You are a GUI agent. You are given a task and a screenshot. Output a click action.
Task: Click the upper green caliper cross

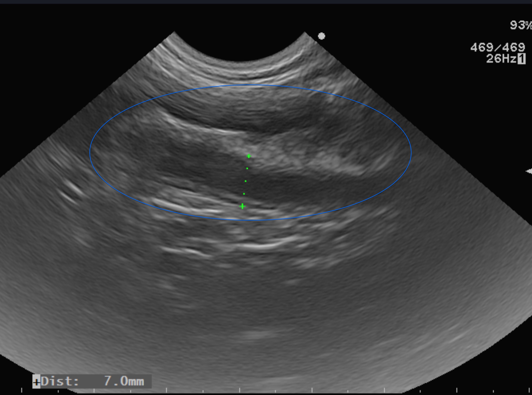click(x=249, y=156)
